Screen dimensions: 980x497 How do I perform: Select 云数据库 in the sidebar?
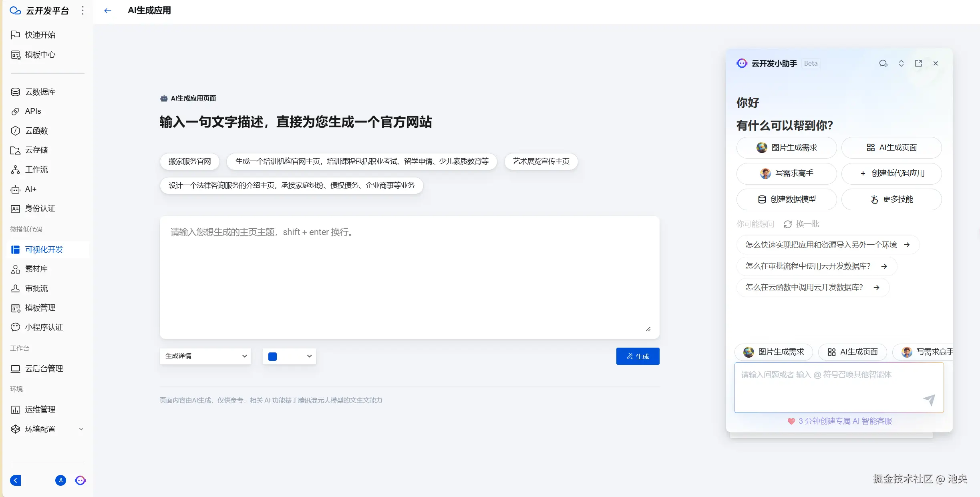coord(40,92)
